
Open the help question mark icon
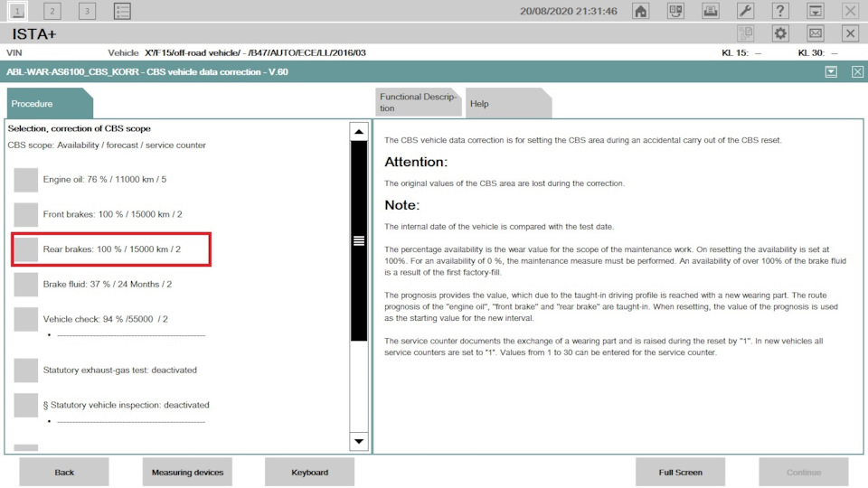coord(780,11)
